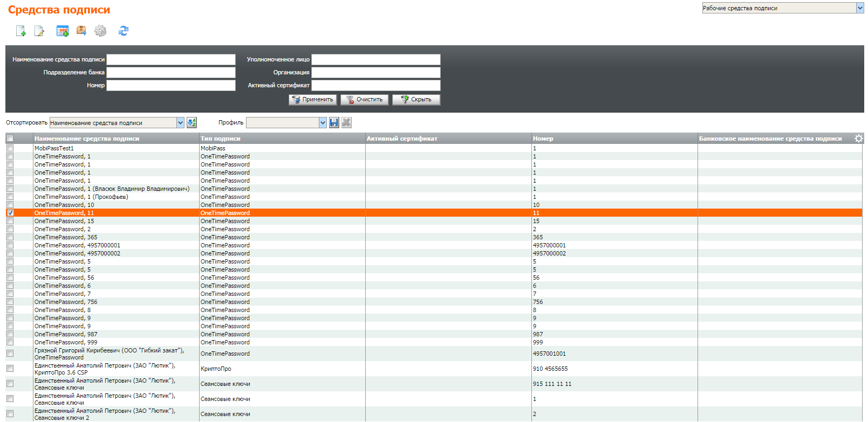
Task: Select row OneTimePassword, 56
Action: pos(434,278)
